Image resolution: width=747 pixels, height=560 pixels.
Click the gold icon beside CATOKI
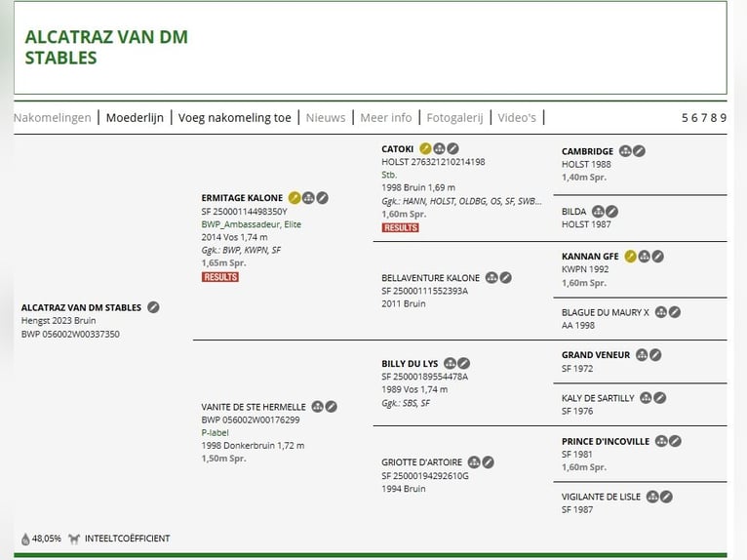click(425, 148)
